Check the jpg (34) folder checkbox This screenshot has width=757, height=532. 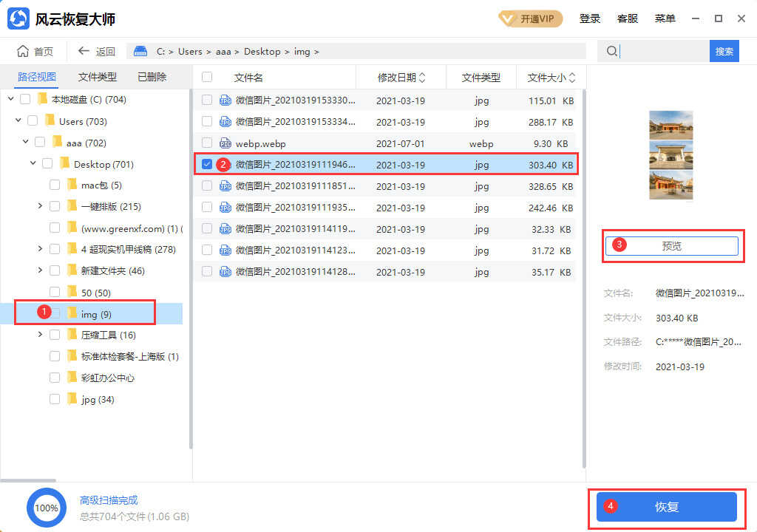pos(55,400)
